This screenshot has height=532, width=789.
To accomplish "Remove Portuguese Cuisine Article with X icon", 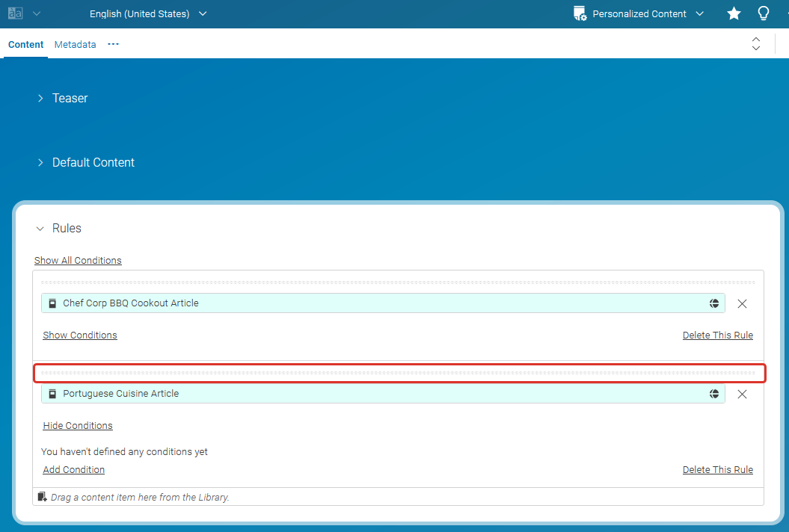I will (x=742, y=395).
